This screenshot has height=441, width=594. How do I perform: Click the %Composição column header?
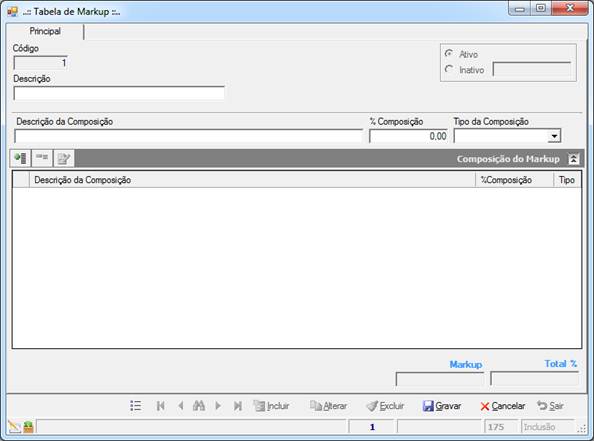click(514, 180)
